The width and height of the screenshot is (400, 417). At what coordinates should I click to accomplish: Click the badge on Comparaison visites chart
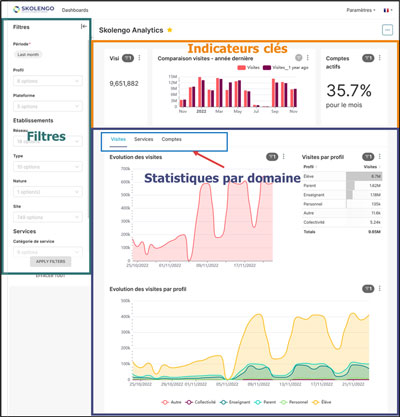[x=299, y=58]
